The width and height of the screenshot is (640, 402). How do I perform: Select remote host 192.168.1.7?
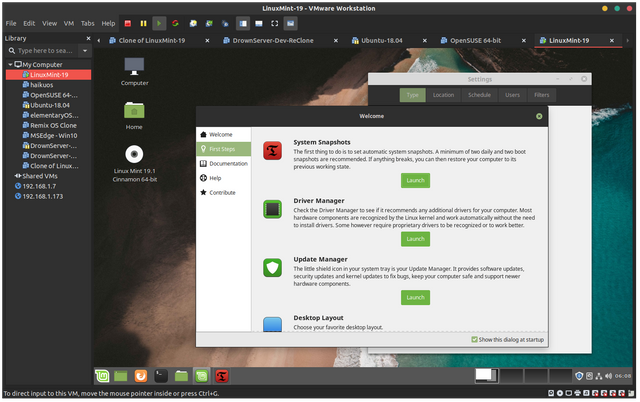tap(39, 186)
